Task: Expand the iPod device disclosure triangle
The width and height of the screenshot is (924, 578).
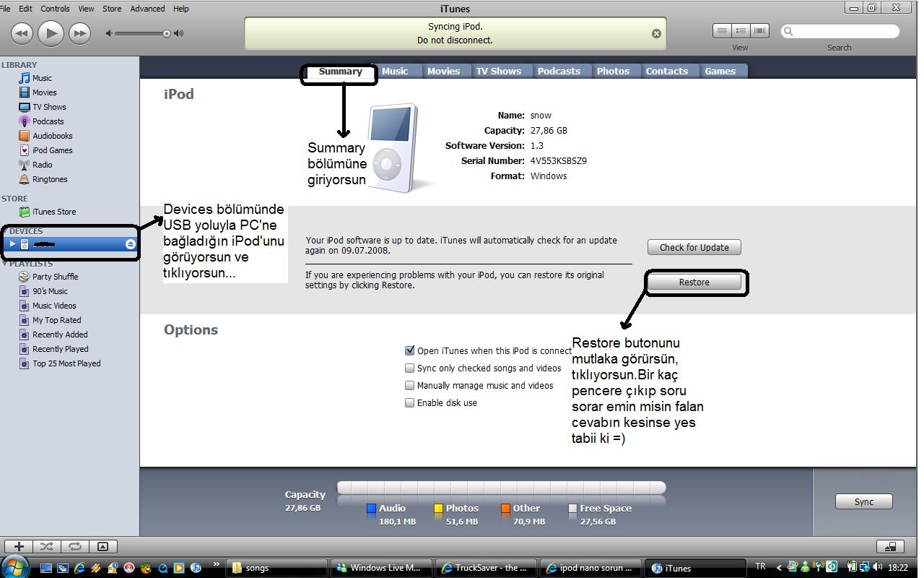Action: tap(12, 244)
